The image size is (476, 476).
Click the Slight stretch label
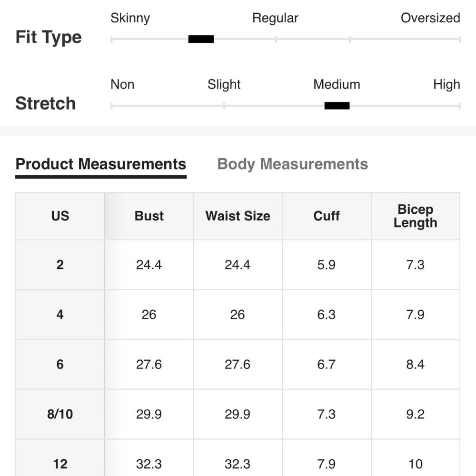[x=224, y=84]
